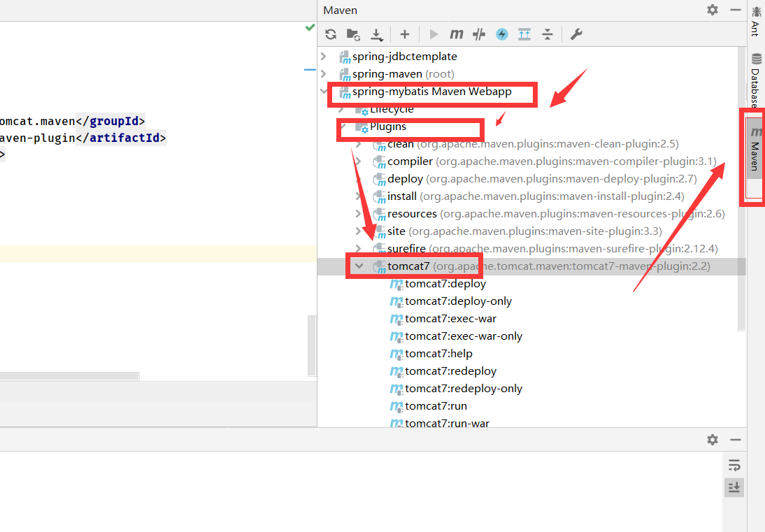Toggle soft-wrap in bottom panel
Viewport: 765px width, 532px height.
[734, 465]
